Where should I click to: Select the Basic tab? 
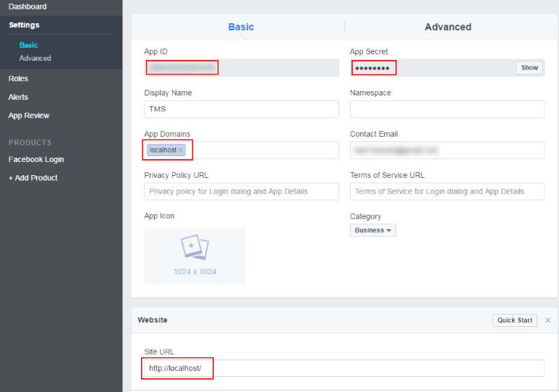(x=241, y=27)
